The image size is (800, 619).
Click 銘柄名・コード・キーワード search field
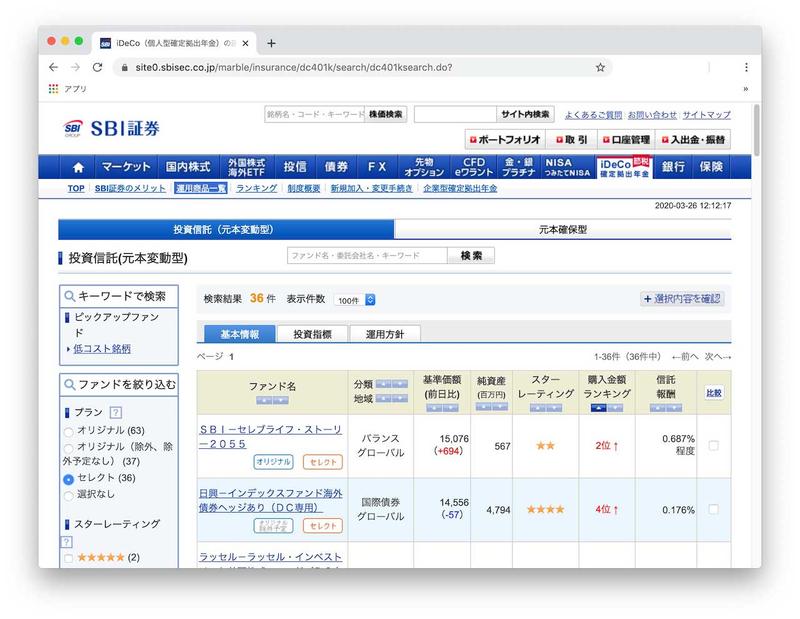315,114
